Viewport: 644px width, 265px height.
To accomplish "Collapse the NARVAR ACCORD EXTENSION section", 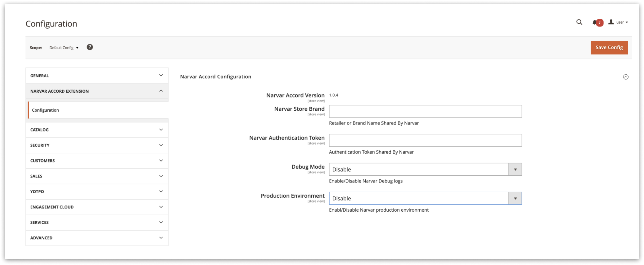I will point(97,91).
